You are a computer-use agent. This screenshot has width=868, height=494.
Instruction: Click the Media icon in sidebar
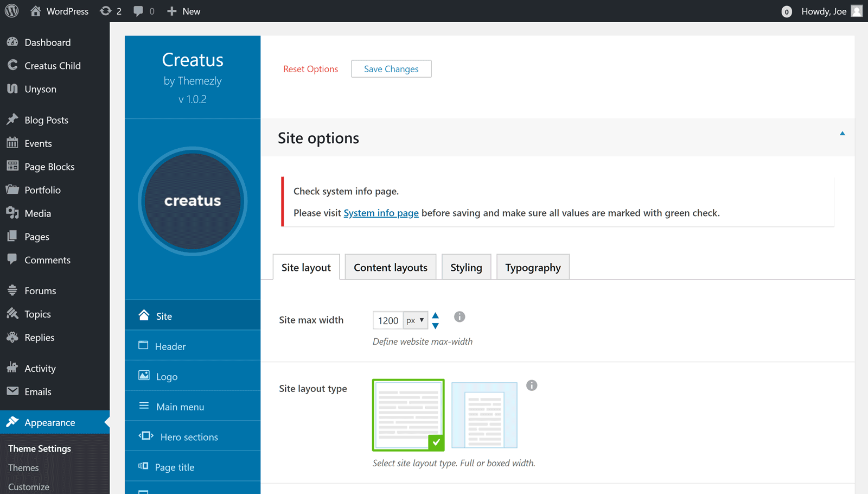(x=12, y=213)
